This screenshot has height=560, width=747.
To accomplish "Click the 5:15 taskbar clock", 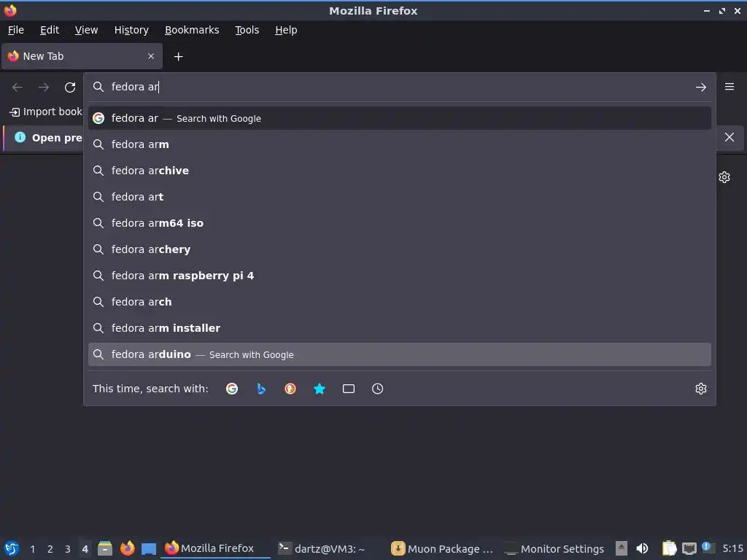I will pyautogui.click(x=732, y=548).
